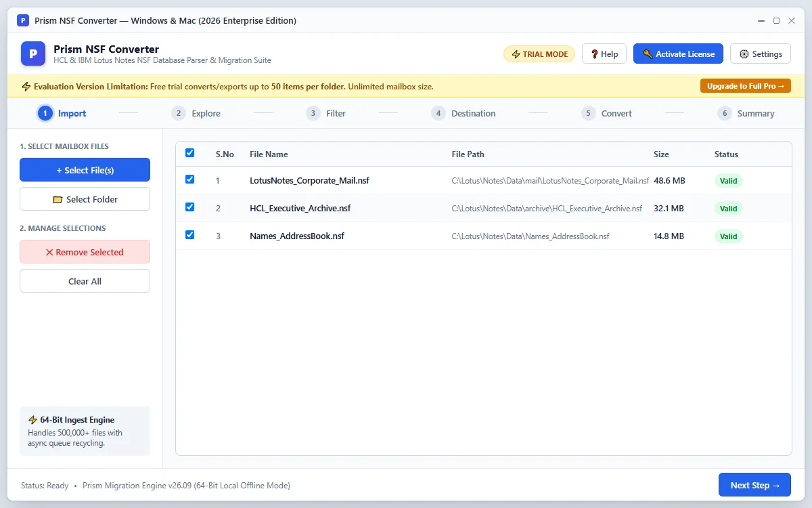Click the step 6 number circle
812x508 pixels.
[725, 113]
